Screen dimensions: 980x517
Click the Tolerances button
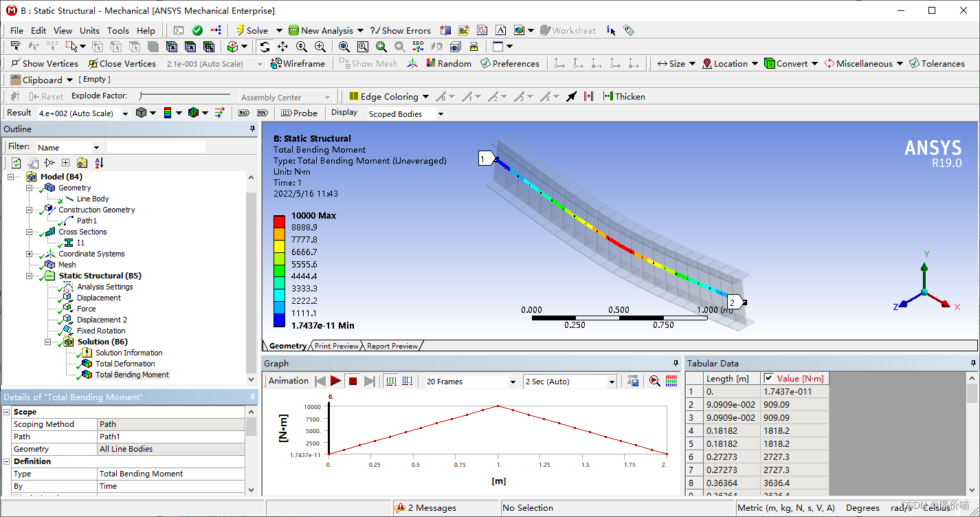[937, 63]
